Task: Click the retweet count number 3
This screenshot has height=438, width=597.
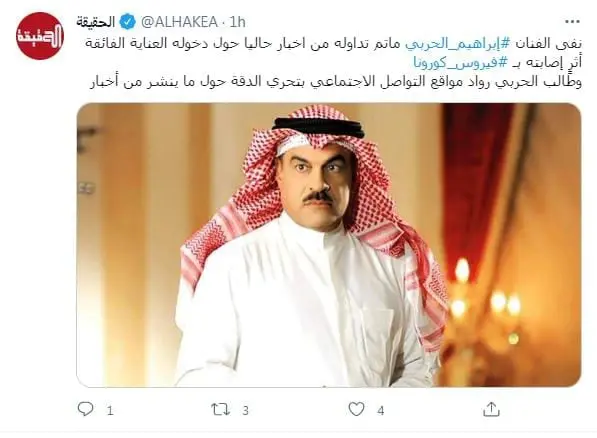Action: (246, 411)
